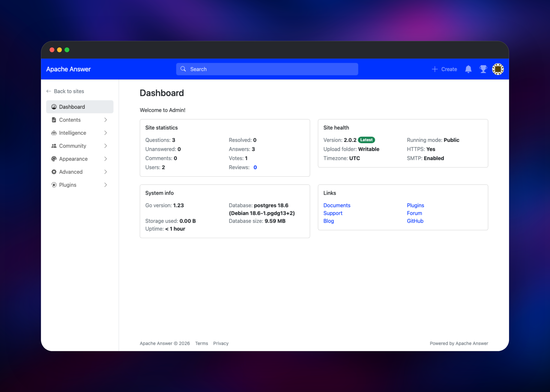Screen dimensions: 550x392
Task: Click the Create button label
Action: click(449, 69)
